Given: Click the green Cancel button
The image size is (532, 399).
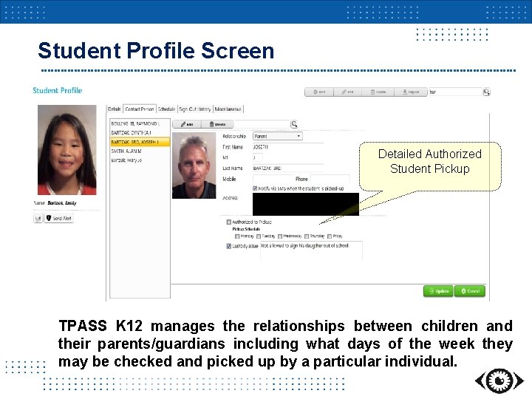Looking at the screenshot, I should 470,291.
